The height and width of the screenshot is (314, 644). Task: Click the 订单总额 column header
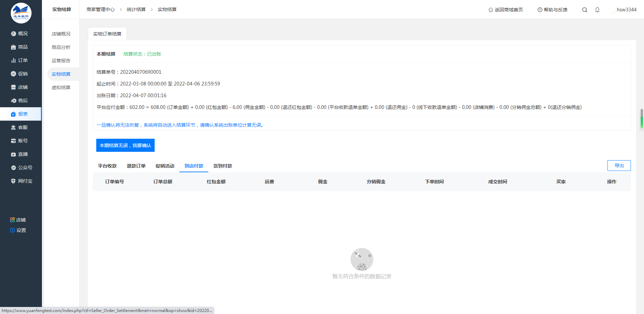pos(163,182)
